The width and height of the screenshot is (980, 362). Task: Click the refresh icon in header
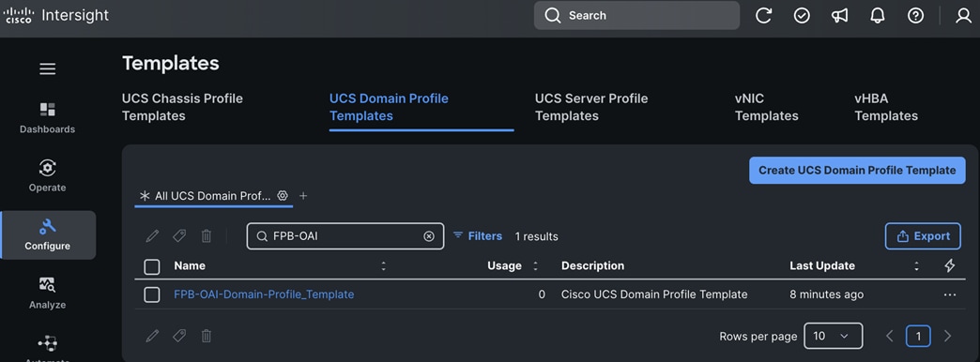pos(764,16)
